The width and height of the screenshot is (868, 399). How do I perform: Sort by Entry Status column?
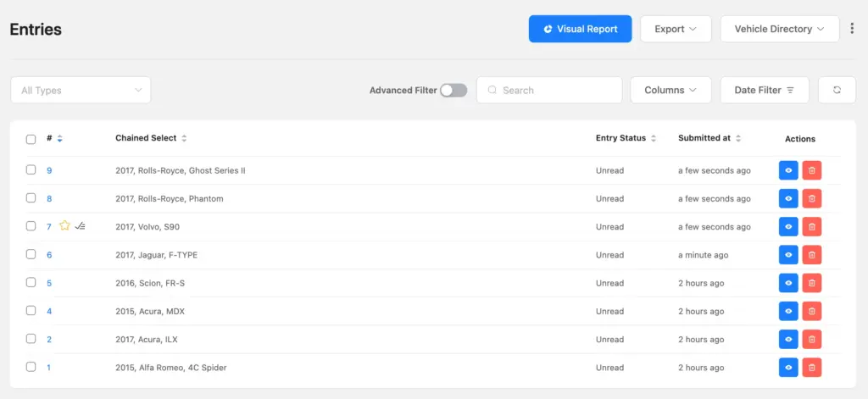pos(654,139)
